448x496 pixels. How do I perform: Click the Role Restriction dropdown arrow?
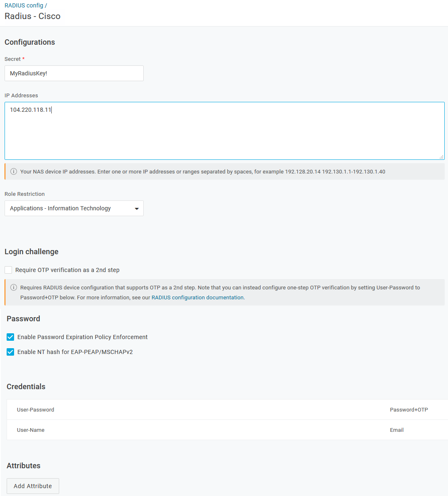(x=137, y=208)
